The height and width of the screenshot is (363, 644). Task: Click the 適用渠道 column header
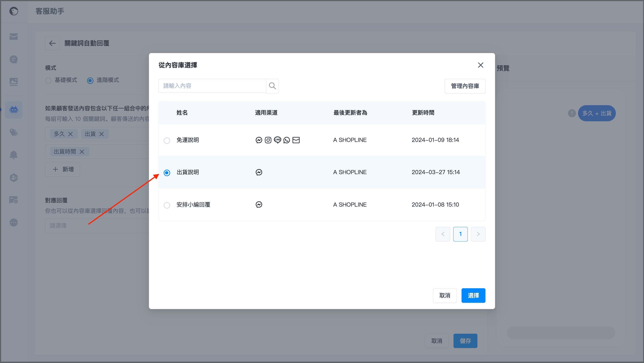pos(266,113)
